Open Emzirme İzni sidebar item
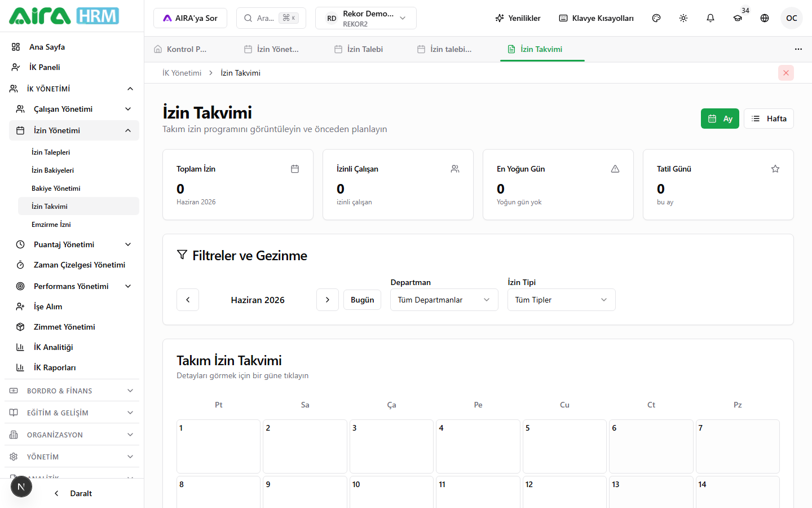 pyautogui.click(x=78, y=225)
